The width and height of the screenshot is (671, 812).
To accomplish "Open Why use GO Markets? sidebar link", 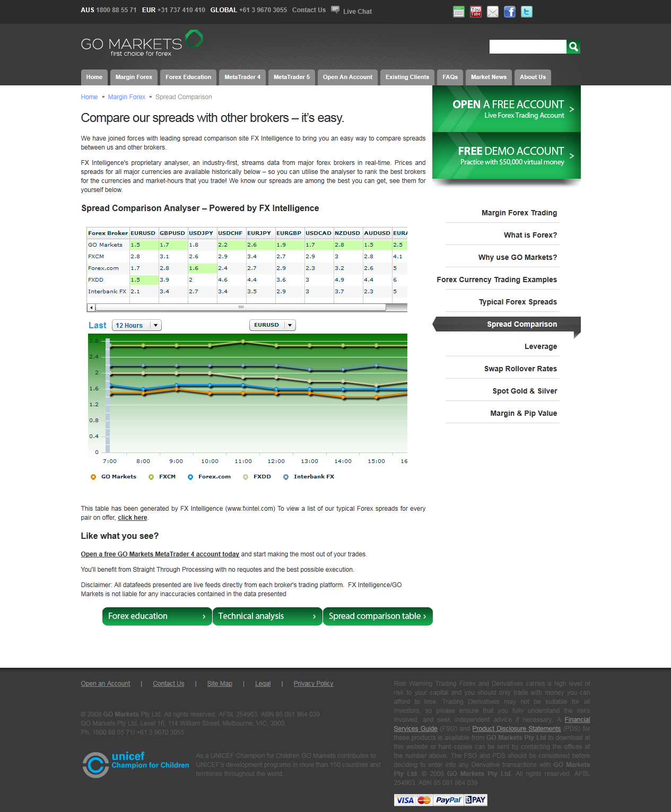I will pos(518,257).
